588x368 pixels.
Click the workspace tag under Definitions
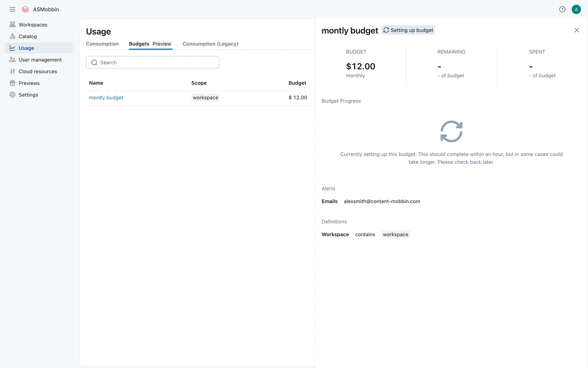click(395, 235)
